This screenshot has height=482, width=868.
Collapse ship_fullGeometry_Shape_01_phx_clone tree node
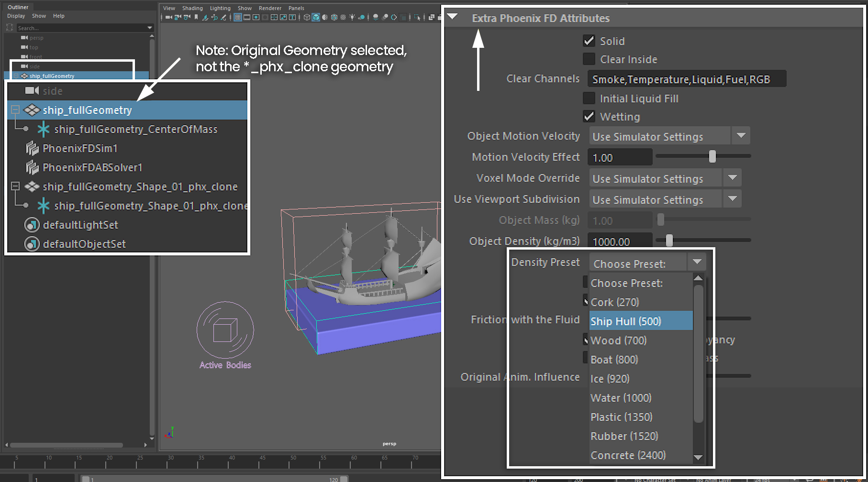[x=15, y=186]
